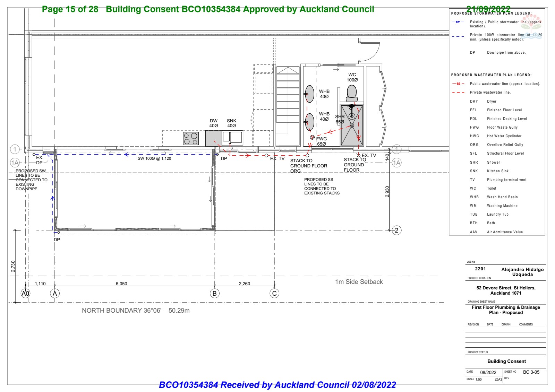
Task: Select the red dashed private wastewater legend sample
Action: click(x=458, y=93)
